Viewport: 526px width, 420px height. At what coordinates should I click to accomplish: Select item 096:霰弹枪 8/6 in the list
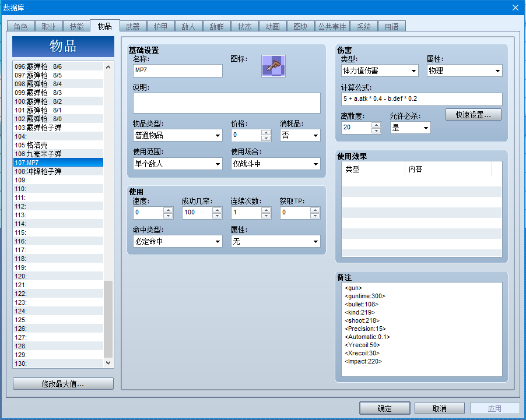coord(58,66)
